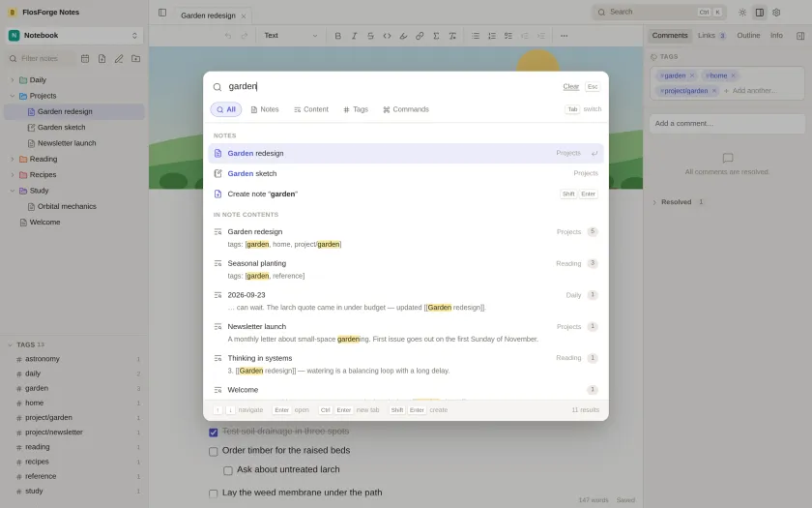812x508 pixels.
Task: Check Lay the weed membrane under path
Action: (x=213, y=493)
